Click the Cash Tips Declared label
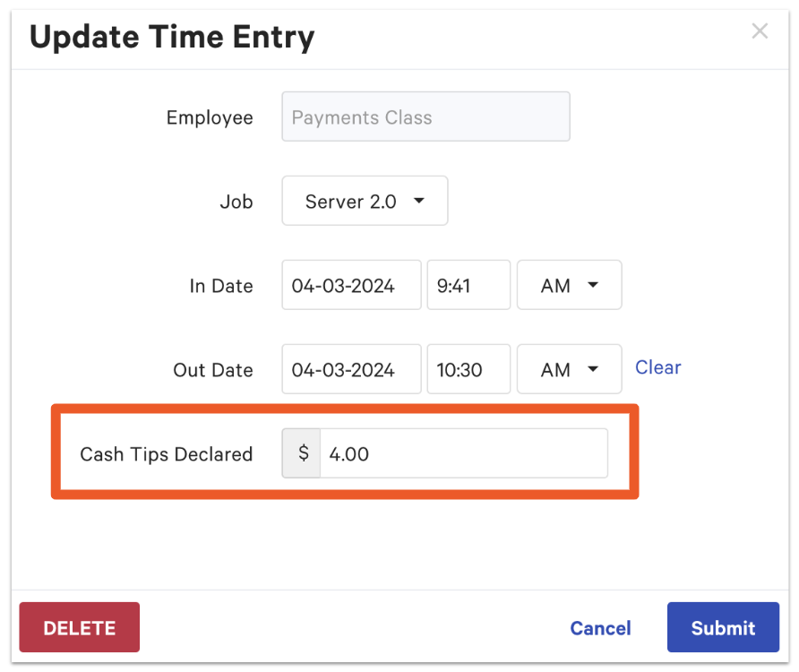The image size is (799, 672). (x=167, y=454)
